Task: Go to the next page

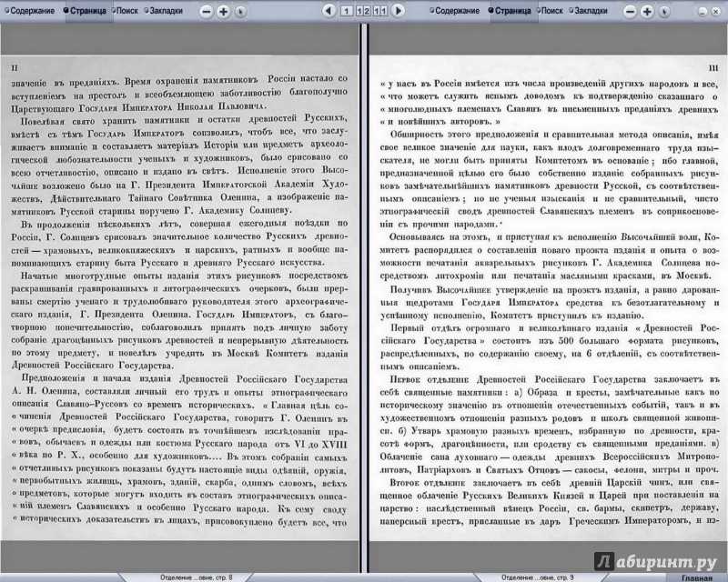Action: pyautogui.click(x=398, y=11)
